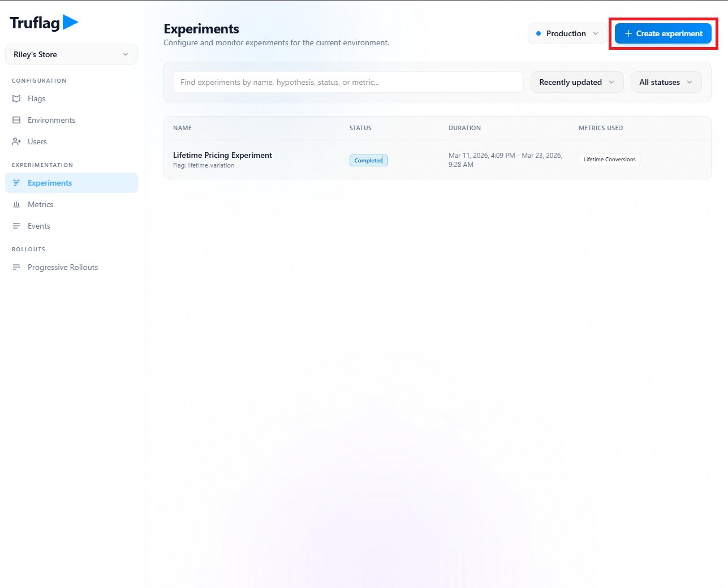
Task: Click the Users sidebar icon
Action: pos(16,141)
